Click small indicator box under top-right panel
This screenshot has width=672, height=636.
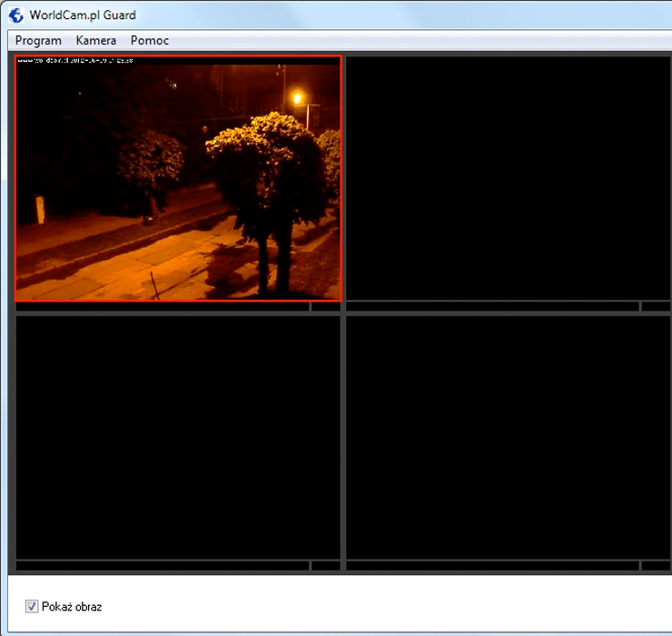(x=656, y=307)
